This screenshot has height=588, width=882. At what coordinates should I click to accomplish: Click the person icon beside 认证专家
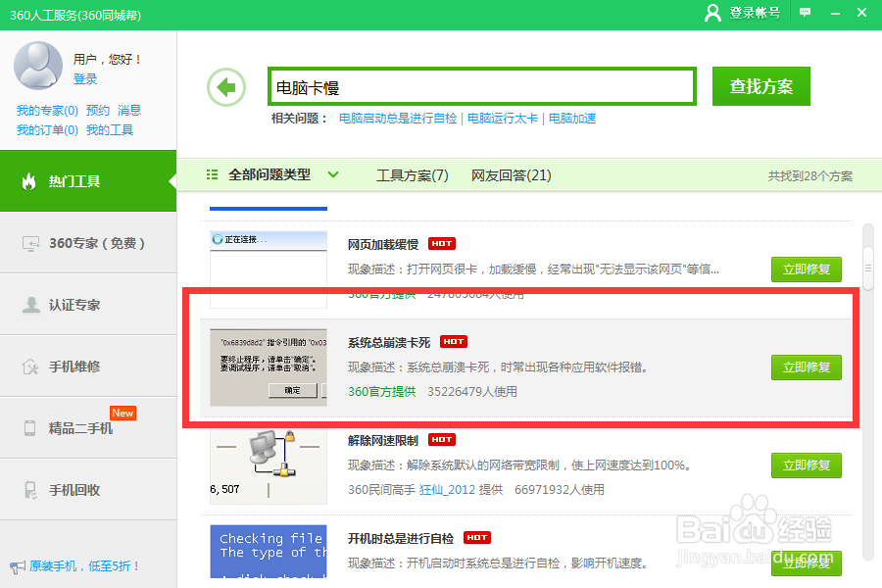coord(31,305)
